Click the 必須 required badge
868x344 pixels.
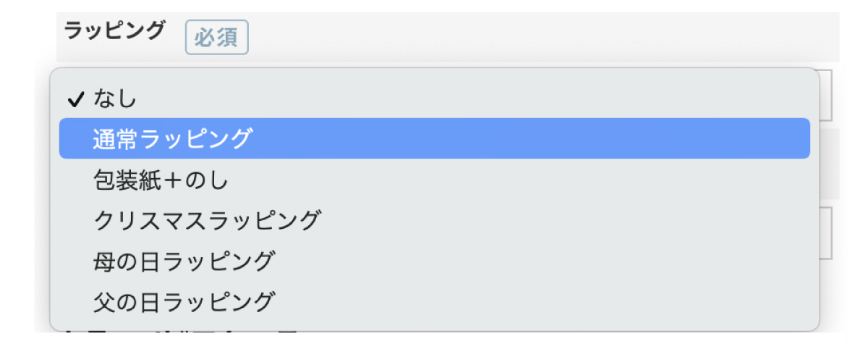coord(217,38)
